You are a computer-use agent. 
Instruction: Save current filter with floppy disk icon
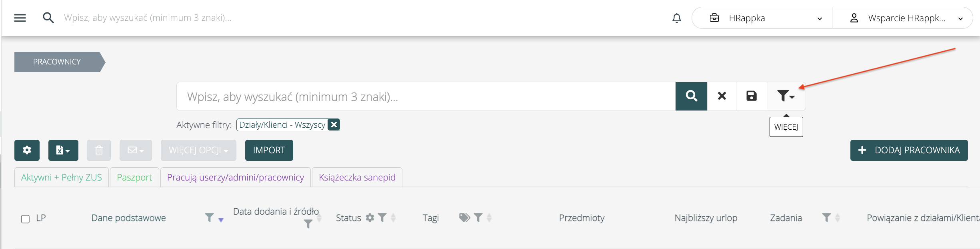point(751,96)
